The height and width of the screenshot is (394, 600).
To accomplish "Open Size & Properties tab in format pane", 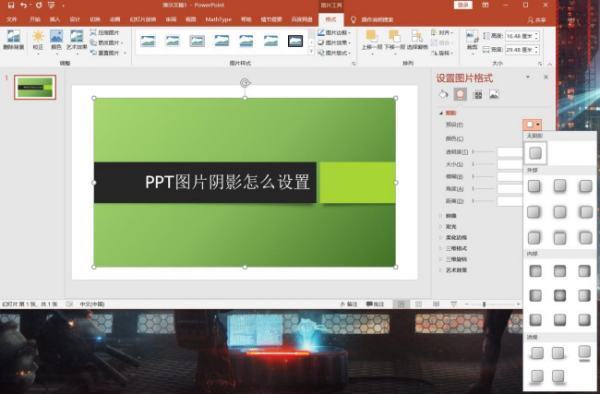I will tap(478, 94).
